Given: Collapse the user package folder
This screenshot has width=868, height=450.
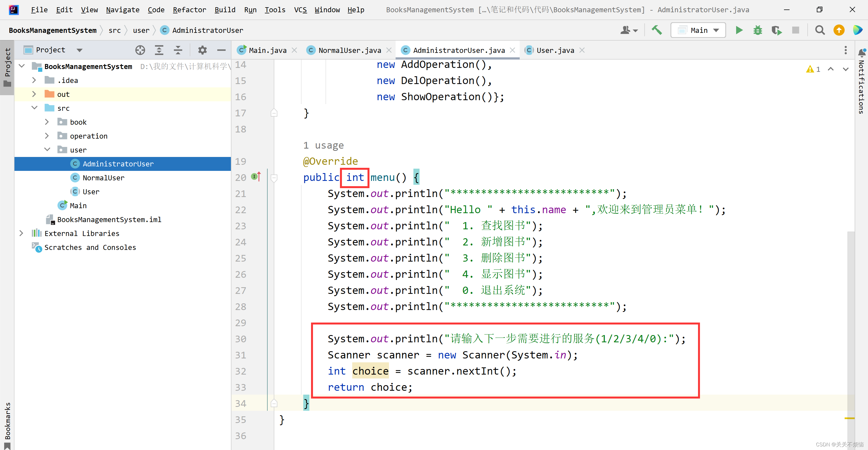Looking at the screenshot, I should click(x=47, y=150).
